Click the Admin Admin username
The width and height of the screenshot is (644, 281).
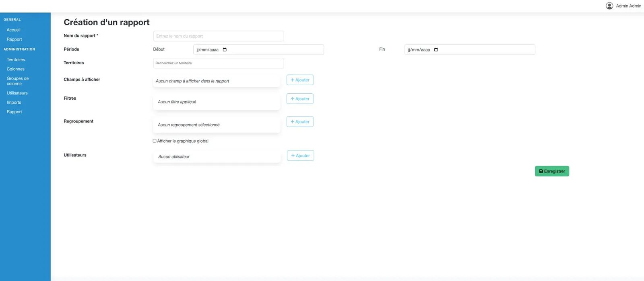628,6
